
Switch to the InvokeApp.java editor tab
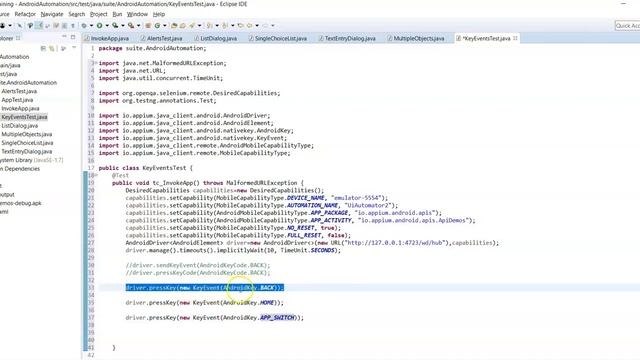(x=107, y=38)
